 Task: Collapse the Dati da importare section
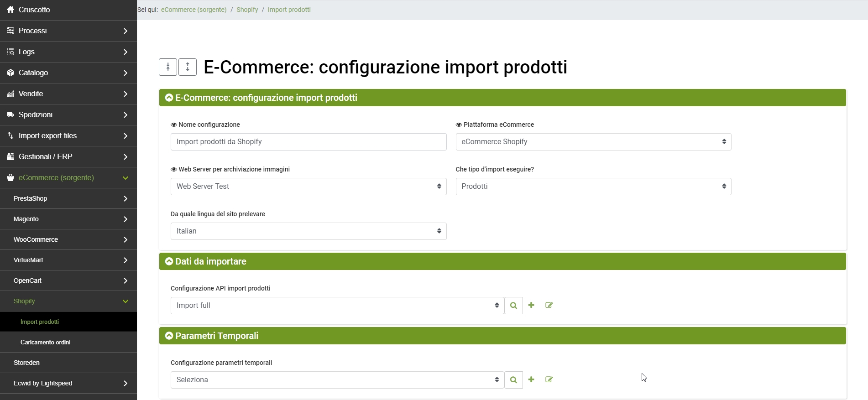169,261
